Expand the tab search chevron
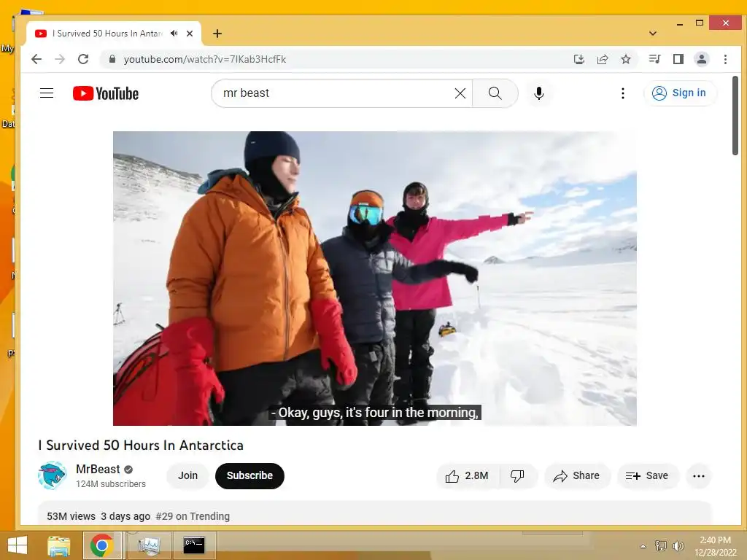The width and height of the screenshot is (747, 560). coord(653,34)
